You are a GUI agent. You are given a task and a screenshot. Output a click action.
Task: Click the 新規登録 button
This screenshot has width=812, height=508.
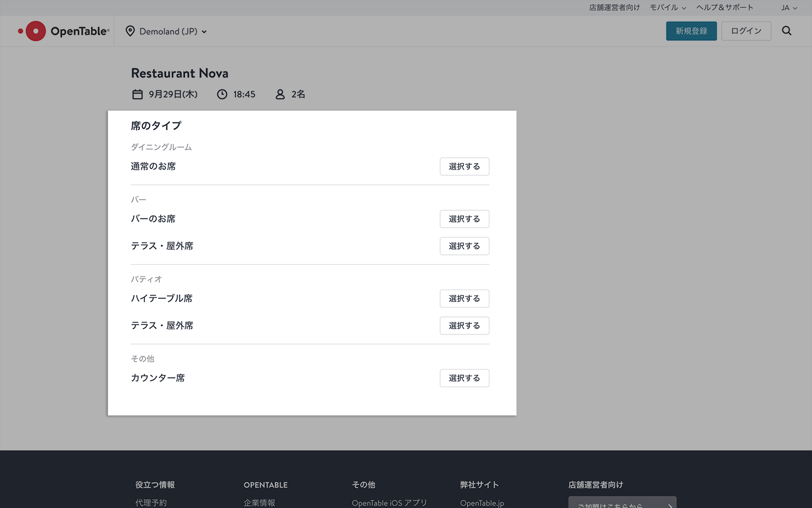pos(691,31)
